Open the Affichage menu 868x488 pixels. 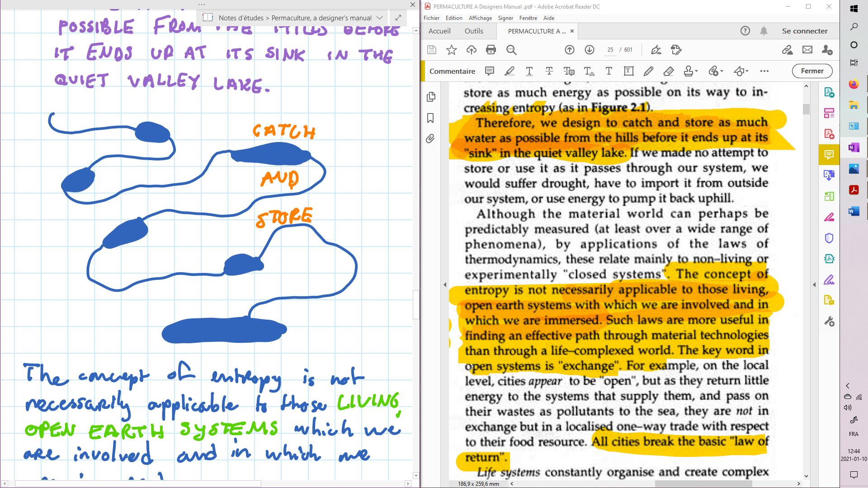pyautogui.click(x=480, y=18)
